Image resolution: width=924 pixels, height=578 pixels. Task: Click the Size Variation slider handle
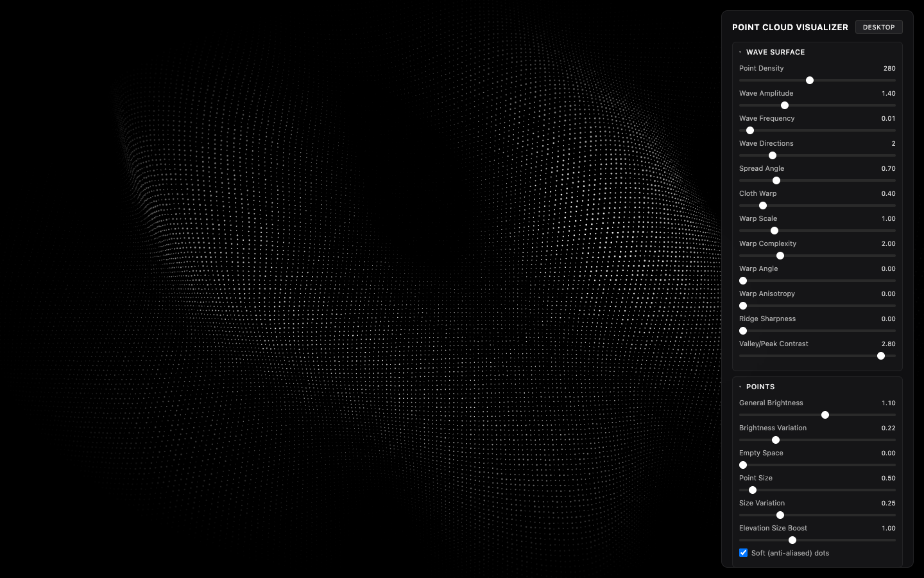(x=780, y=515)
